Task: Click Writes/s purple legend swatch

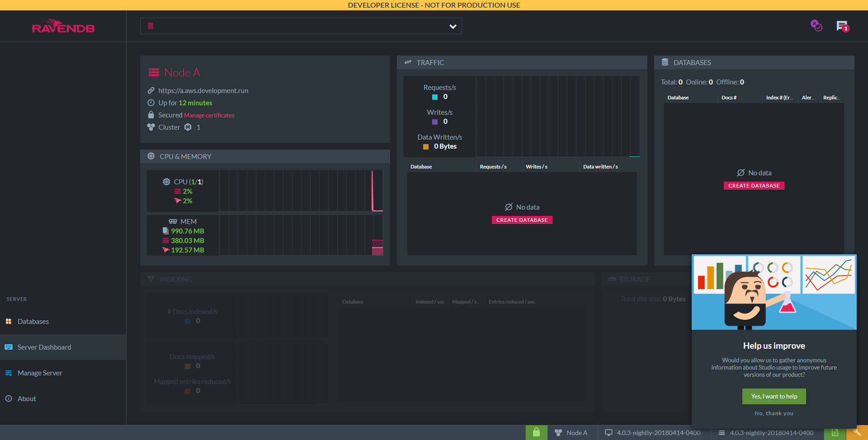Action: coord(435,122)
